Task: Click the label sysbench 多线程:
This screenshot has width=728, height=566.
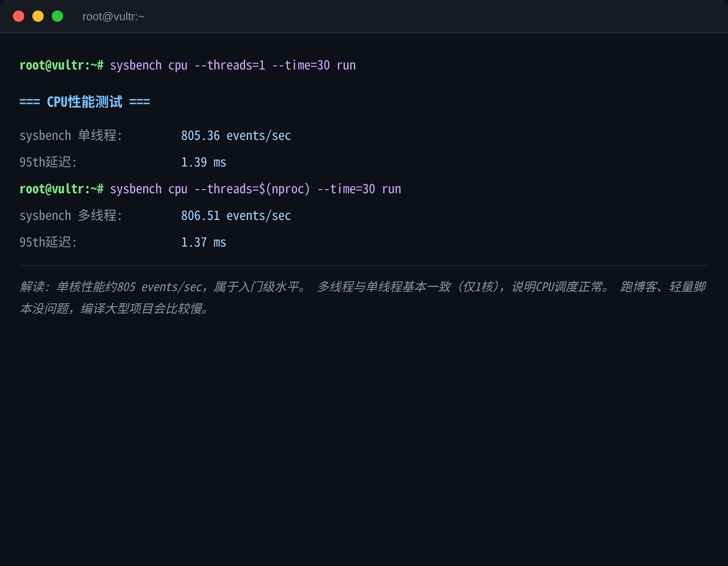Action: pos(71,215)
